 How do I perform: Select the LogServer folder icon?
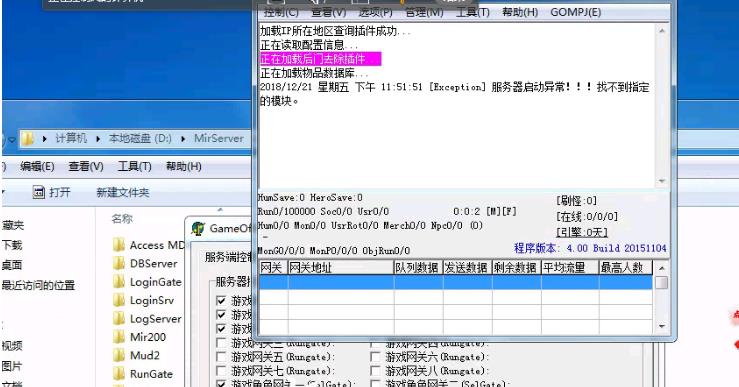tap(119, 319)
